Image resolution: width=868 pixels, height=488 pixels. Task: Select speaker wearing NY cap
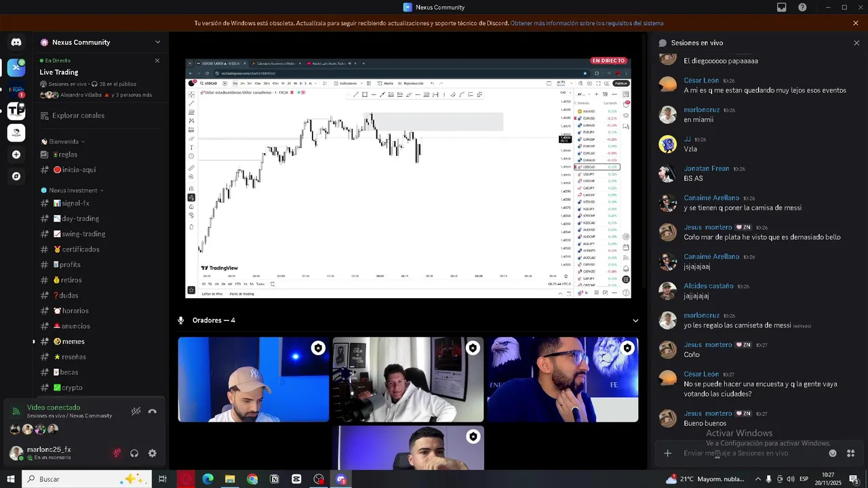tap(254, 380)
